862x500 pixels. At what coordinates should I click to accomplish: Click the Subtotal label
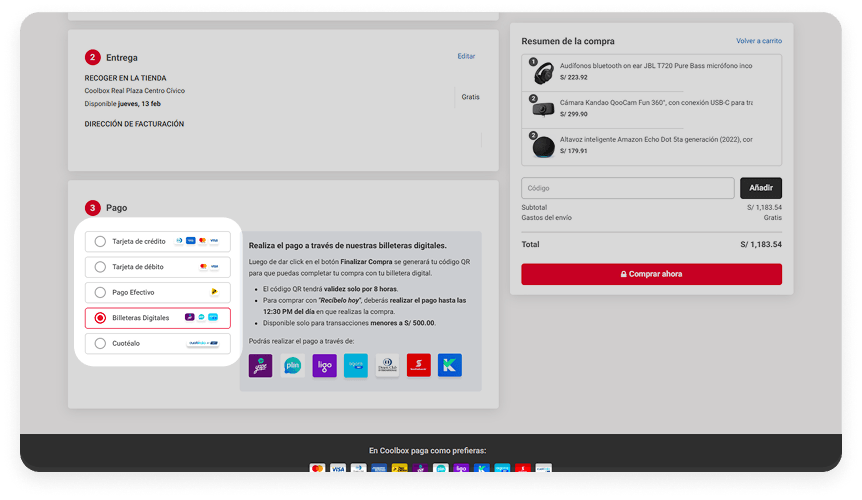pos(534,208)
